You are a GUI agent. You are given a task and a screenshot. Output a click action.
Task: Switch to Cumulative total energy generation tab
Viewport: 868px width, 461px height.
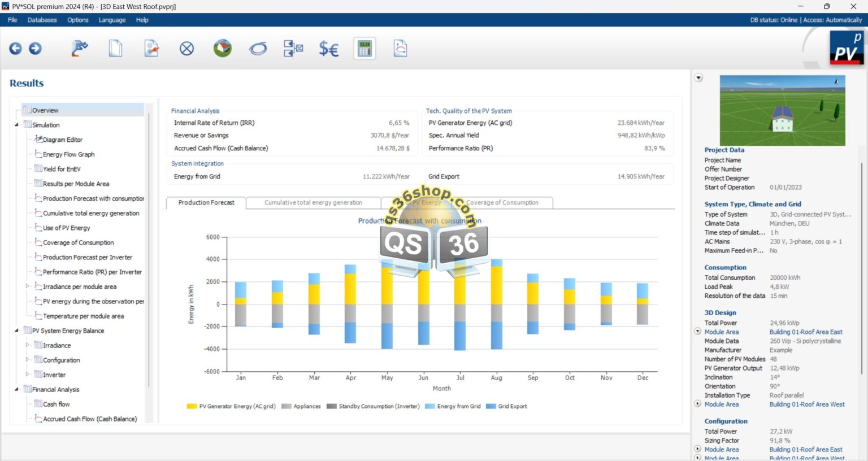[313, 202]
